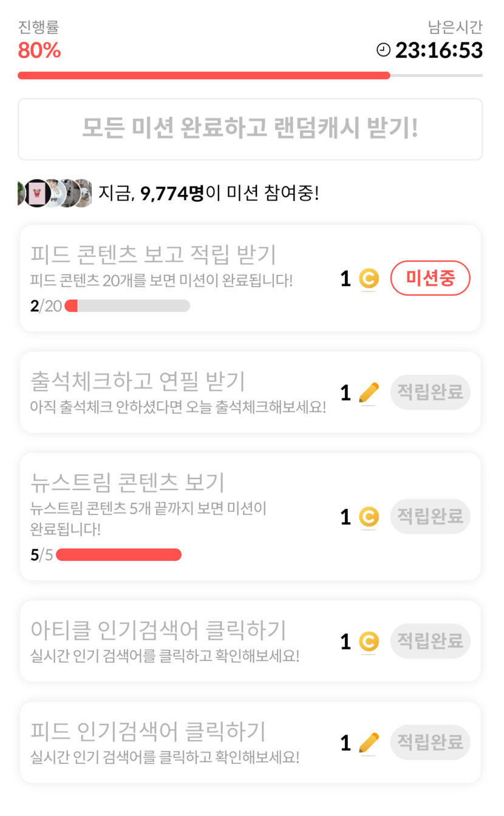Viewport: 504px width, 816px height.
Task: Open the 뉴스트림 콘텐츠 보기 mission title
Action: pyautogui.click(x=128, y=483)
